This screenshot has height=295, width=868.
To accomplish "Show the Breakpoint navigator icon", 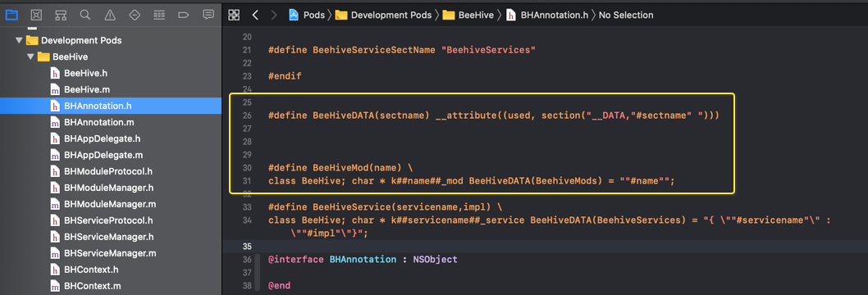I will tap(184, 15).
